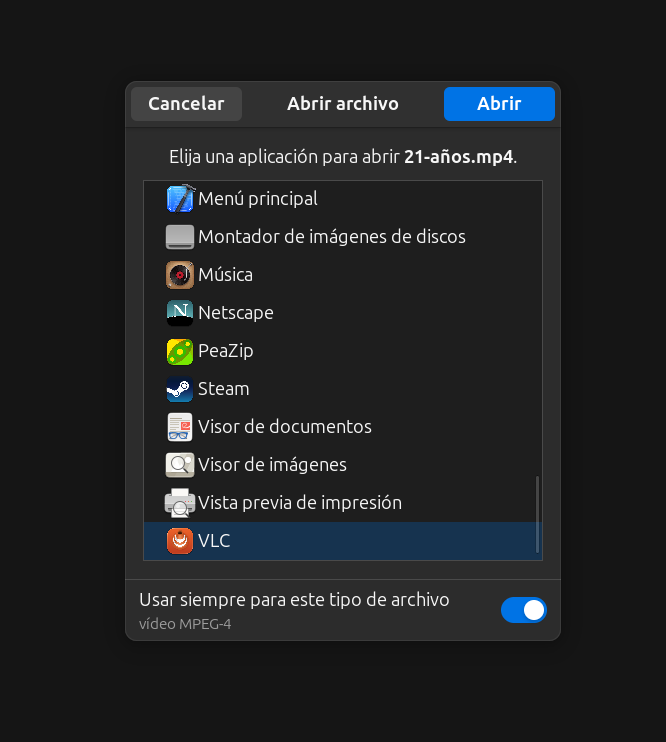Click the Visor de imágenes icon

click(x=180, y=465)
